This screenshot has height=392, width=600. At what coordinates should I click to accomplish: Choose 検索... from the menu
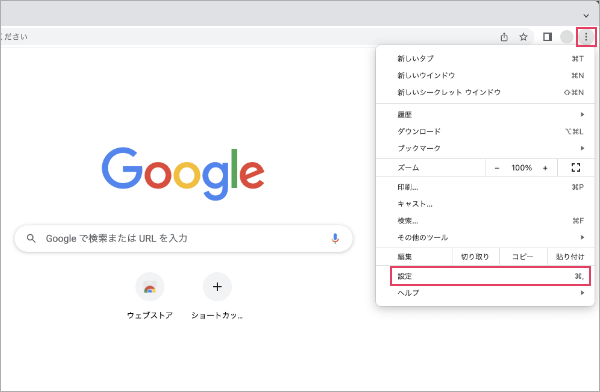click(x=485, y=221)
